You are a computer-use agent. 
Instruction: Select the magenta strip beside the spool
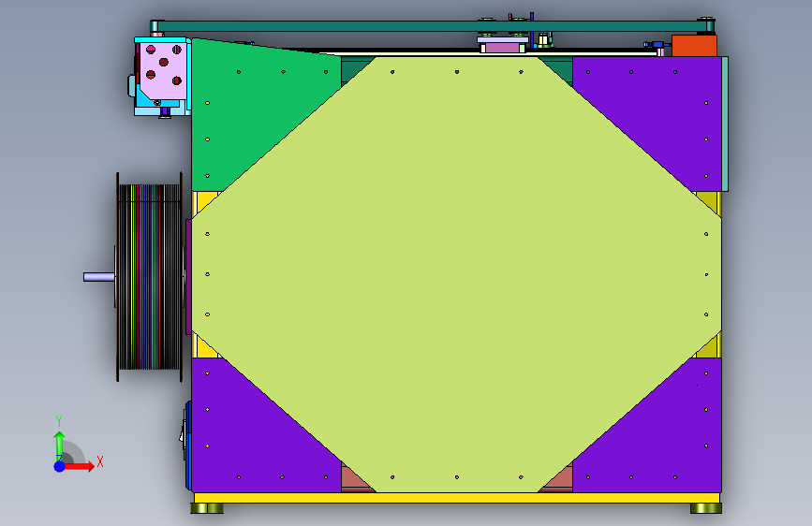(x=188, y=277)
